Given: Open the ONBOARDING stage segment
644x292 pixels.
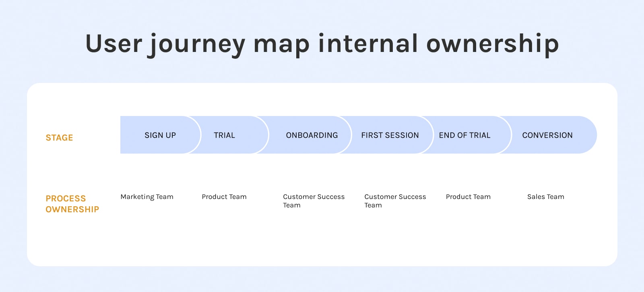Looking at the screenshot, I should [312, 135].
